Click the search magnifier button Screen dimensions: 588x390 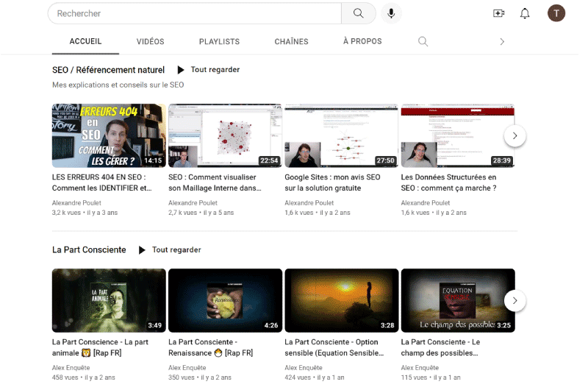tap(358, 13)
